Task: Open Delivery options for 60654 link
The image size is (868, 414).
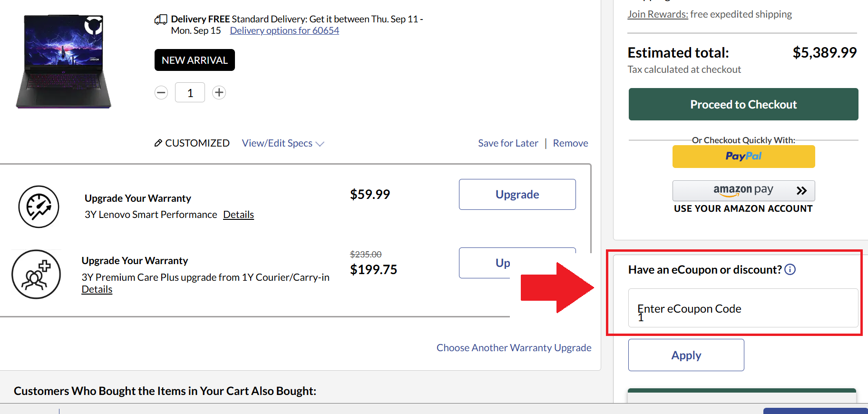Action: pos(284,30)
